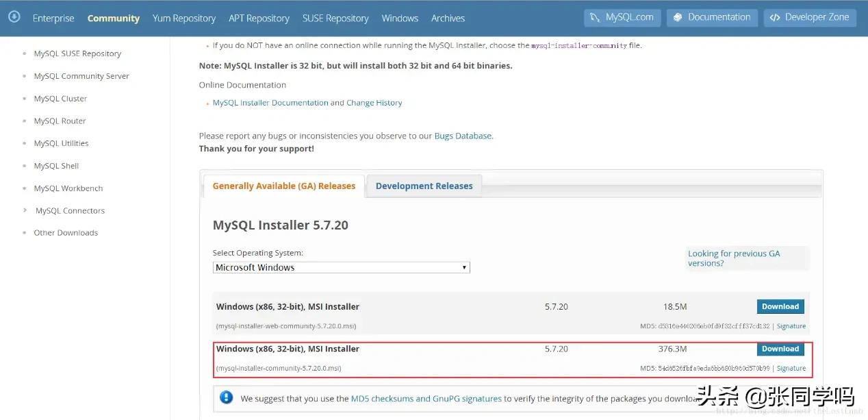This screenshot has width=868, height=420.
Task: Open MySQL Community Server sidebar link
Action: point(81,76)
